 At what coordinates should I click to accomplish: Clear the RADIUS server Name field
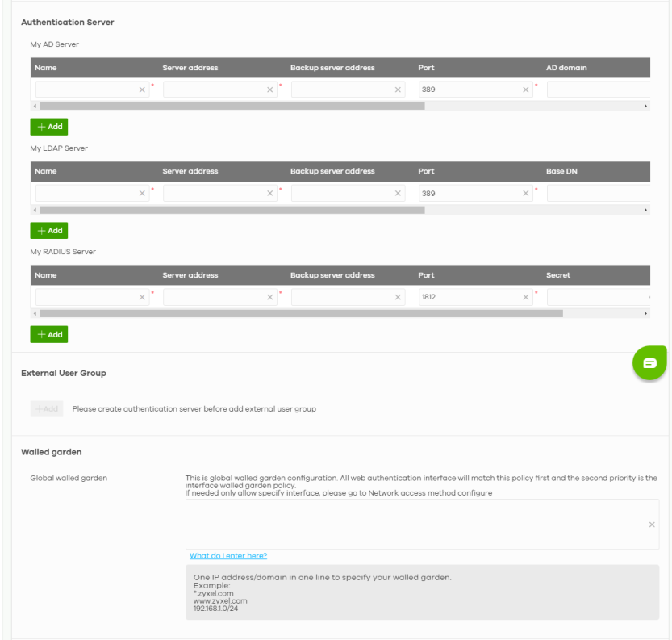tap(142, 298)
